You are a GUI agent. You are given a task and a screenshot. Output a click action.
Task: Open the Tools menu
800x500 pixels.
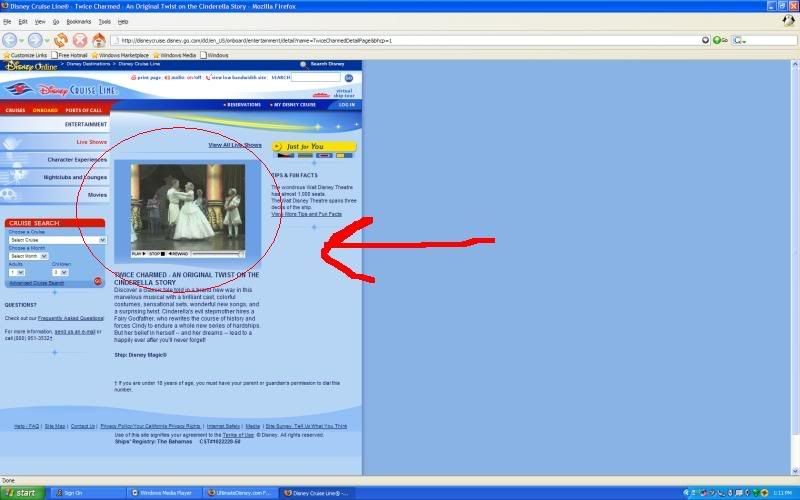(105, 22)
